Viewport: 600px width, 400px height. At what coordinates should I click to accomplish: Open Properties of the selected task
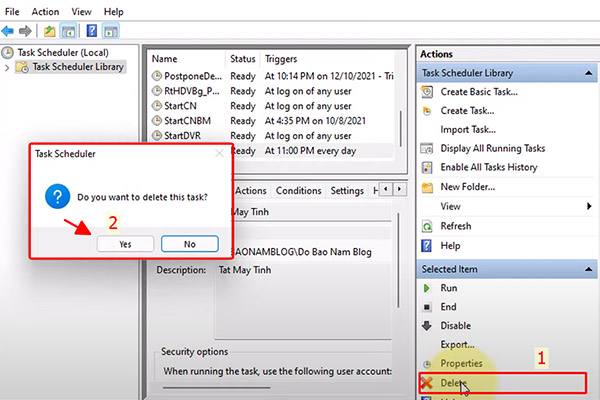click(x=461, y=363)
